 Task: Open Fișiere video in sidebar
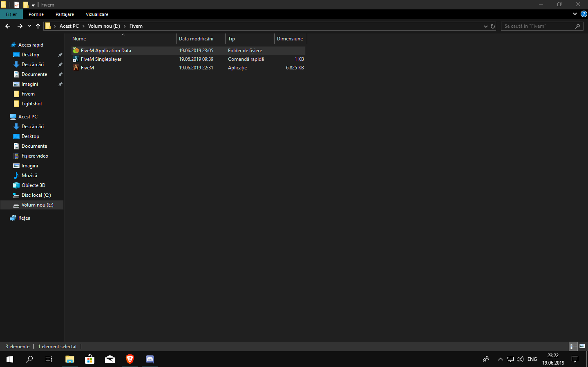(x=35, y=156)
